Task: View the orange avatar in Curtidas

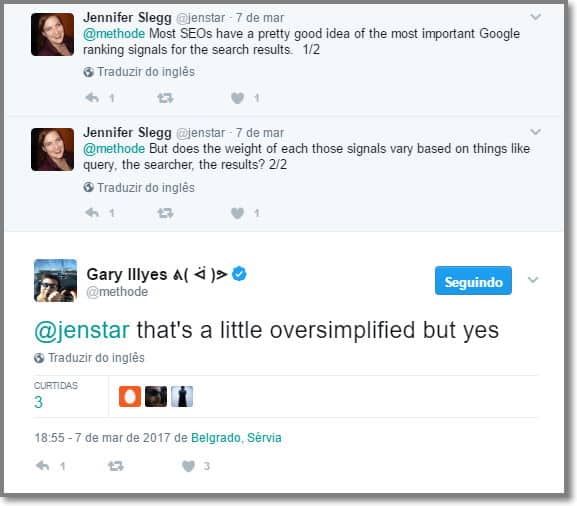Action: click(130, 396)
